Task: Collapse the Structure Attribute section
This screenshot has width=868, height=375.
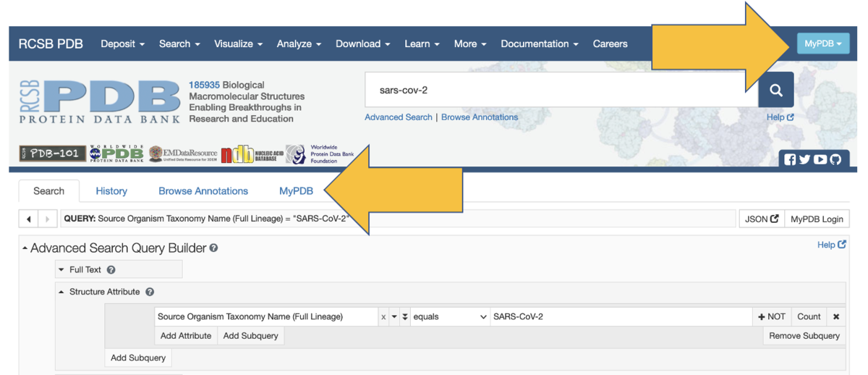Action: (61, 292)
